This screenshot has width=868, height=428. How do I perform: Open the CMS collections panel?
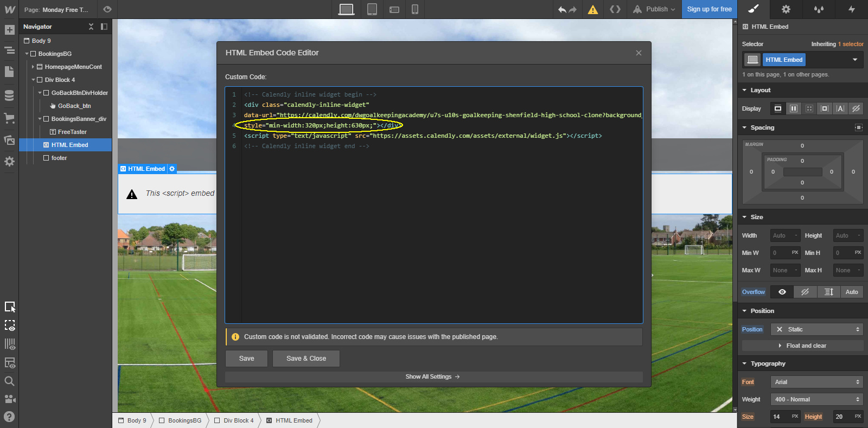click(9, 95)
